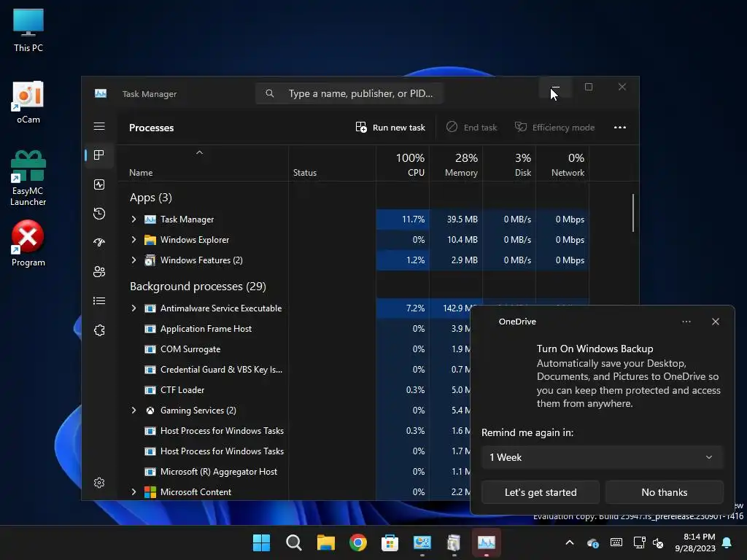Sort processes by CPU column header

tap(403, 163)
